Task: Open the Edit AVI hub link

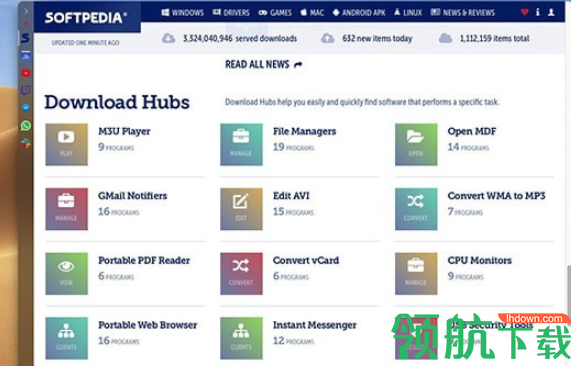Action: click(291, 196)
